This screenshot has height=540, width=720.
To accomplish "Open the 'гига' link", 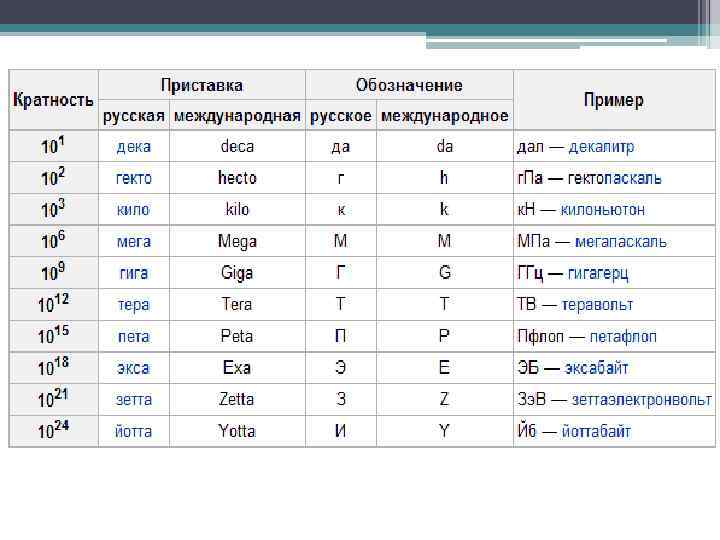I will point(134,273).
